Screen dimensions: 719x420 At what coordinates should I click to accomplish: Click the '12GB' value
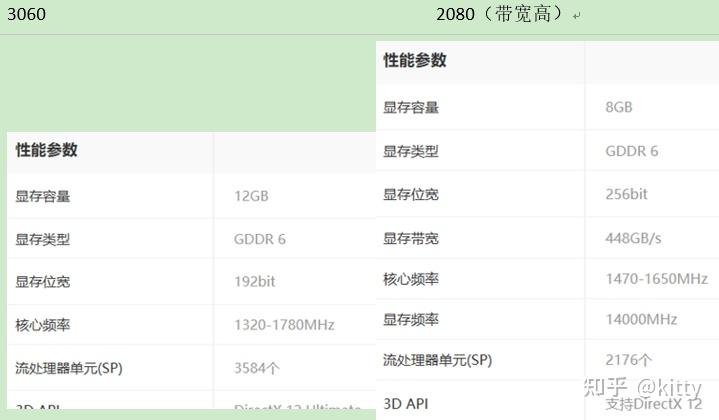(251, 196)
